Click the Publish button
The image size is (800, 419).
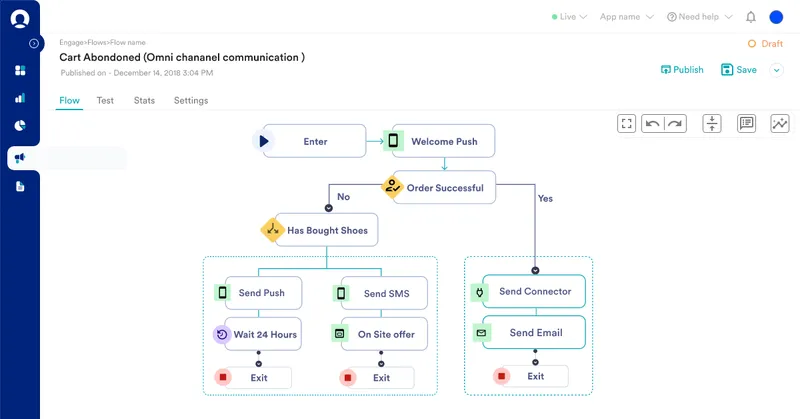[x=682, y=70]
